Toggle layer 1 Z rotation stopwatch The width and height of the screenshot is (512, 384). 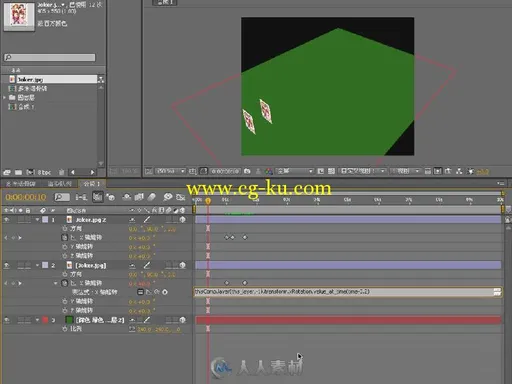[x=65, y=256]
